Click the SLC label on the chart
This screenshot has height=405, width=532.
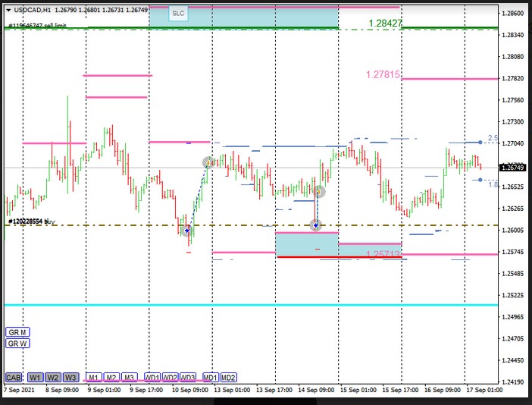point(178,14)
